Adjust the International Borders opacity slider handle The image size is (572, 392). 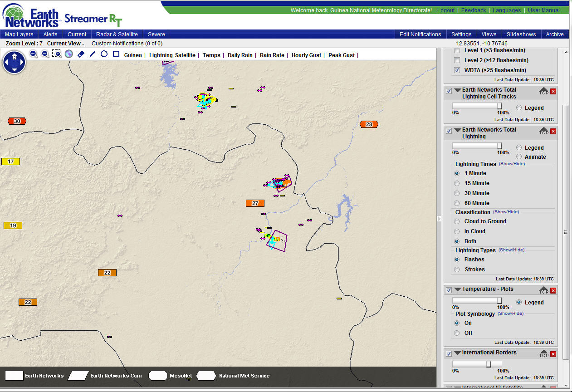[489, 364]
